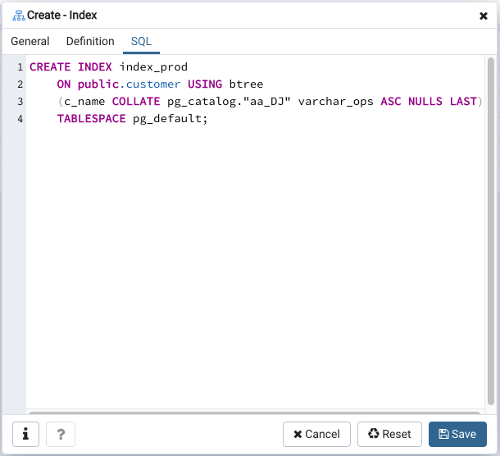Click the USING keyword

point(205,84)
